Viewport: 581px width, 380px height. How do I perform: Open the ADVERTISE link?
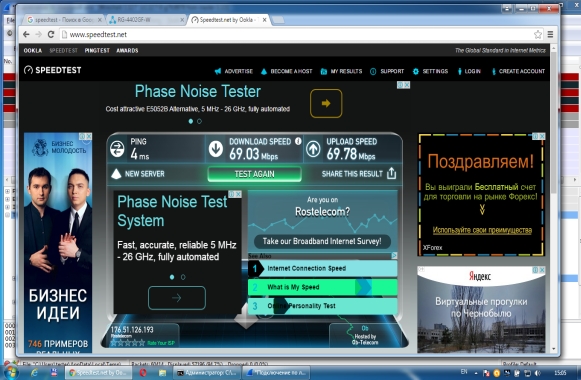(x=233, y=71)
